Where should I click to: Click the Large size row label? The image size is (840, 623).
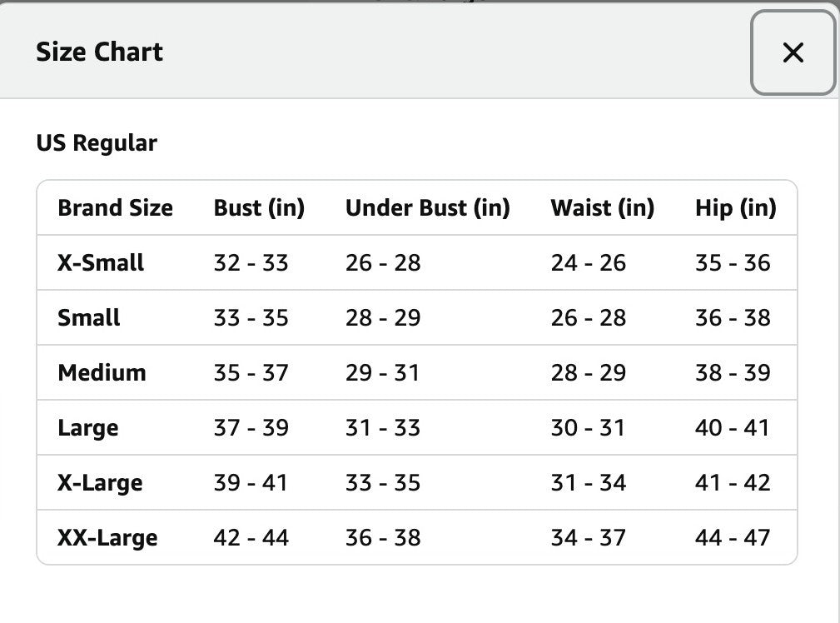pyautogui.click(x=88, y=428)
